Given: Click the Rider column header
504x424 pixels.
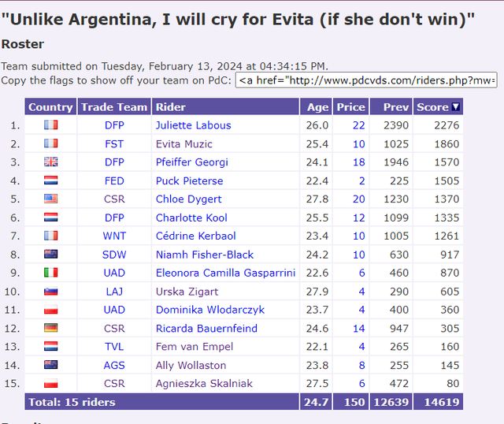Looking at the screenshot, I should (171, 107).
